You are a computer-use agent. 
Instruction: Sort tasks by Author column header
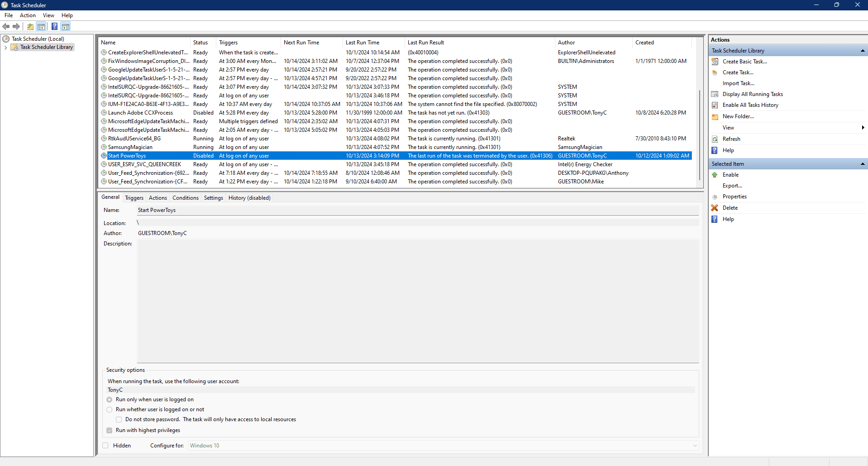594,43
